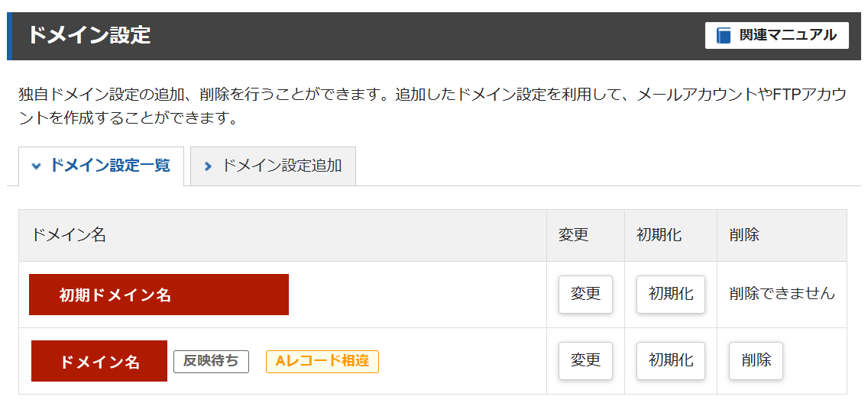
Task: Click the 初期化 column header
Action: click(659, 235)
